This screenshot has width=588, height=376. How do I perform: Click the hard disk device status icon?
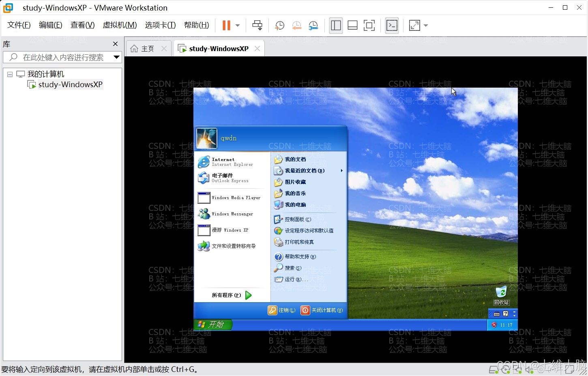[493, 370]
